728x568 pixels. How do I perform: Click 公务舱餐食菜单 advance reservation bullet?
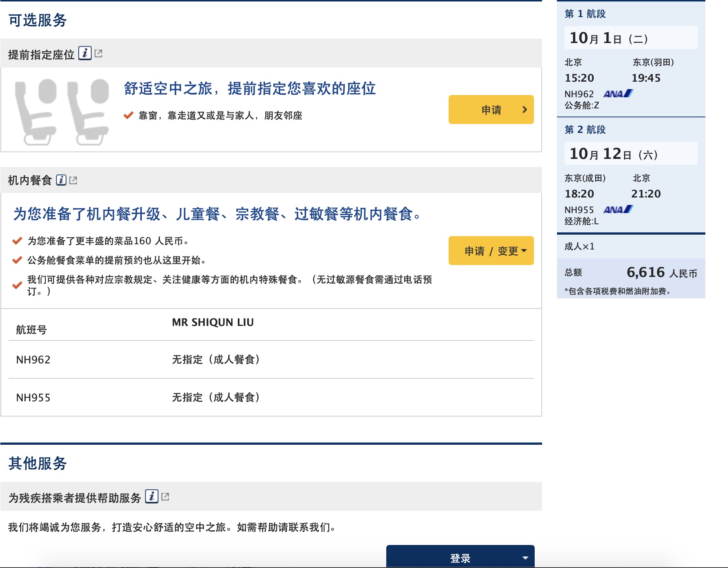tap(117, 260)
